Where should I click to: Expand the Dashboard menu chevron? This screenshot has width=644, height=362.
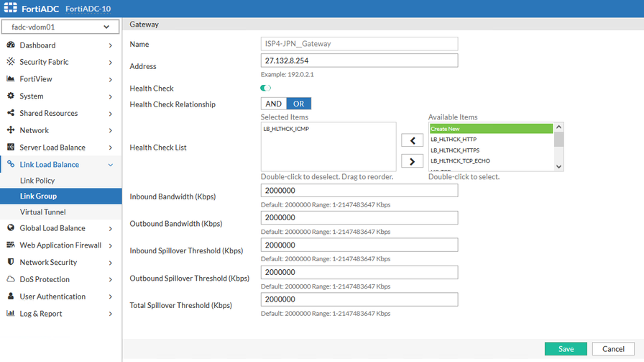click(x=110, y=45)
